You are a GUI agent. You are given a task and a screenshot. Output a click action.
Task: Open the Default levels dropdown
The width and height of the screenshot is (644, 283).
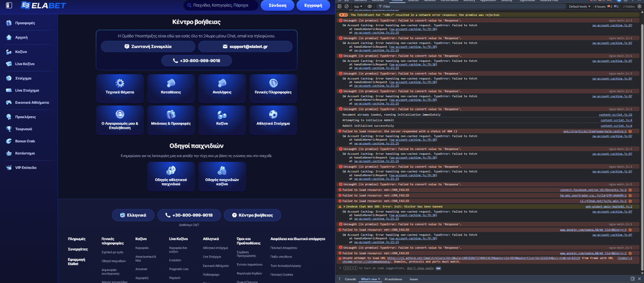(579, 6)
